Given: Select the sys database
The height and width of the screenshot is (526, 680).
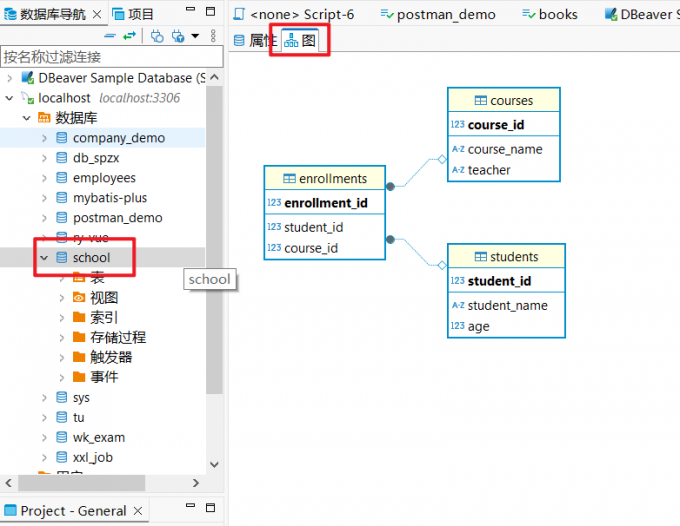Looking at the screenshot, I should click(x=81, y=397).
